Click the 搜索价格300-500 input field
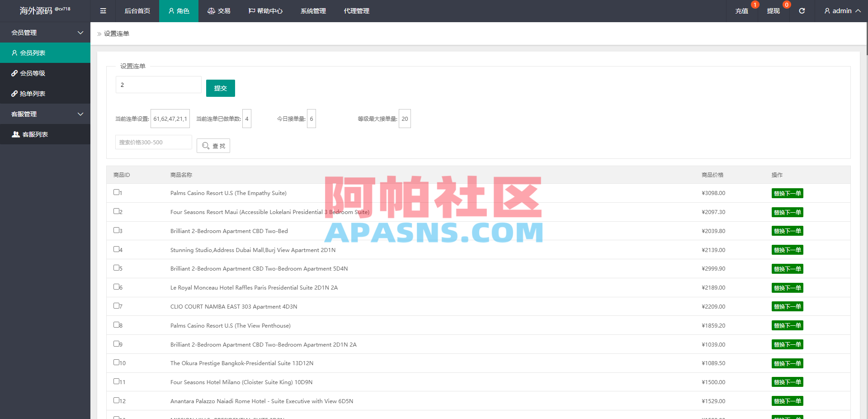The height and width of the screenshot is (419, 868). coord(153,142)
